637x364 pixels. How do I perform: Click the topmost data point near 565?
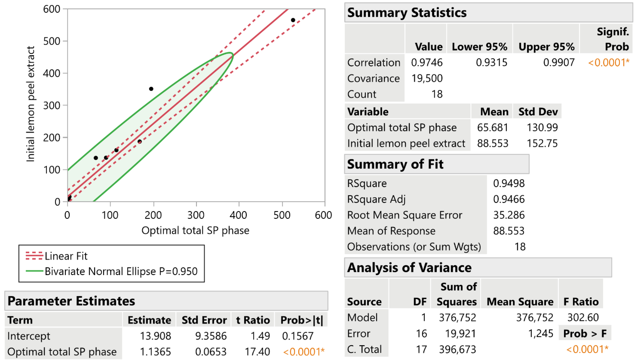tap(293, 20)
